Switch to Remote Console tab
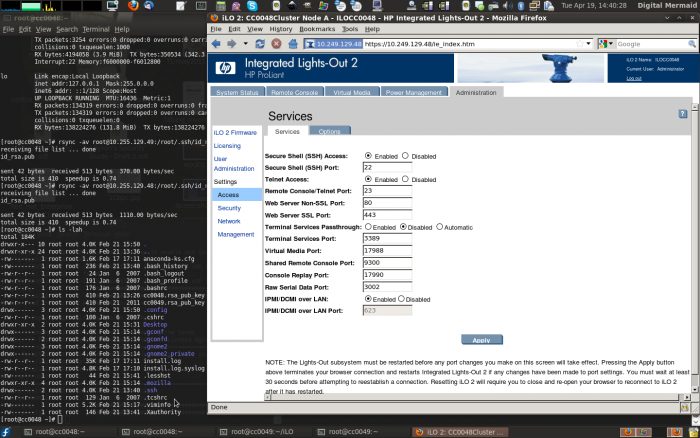 click(295, 92)
